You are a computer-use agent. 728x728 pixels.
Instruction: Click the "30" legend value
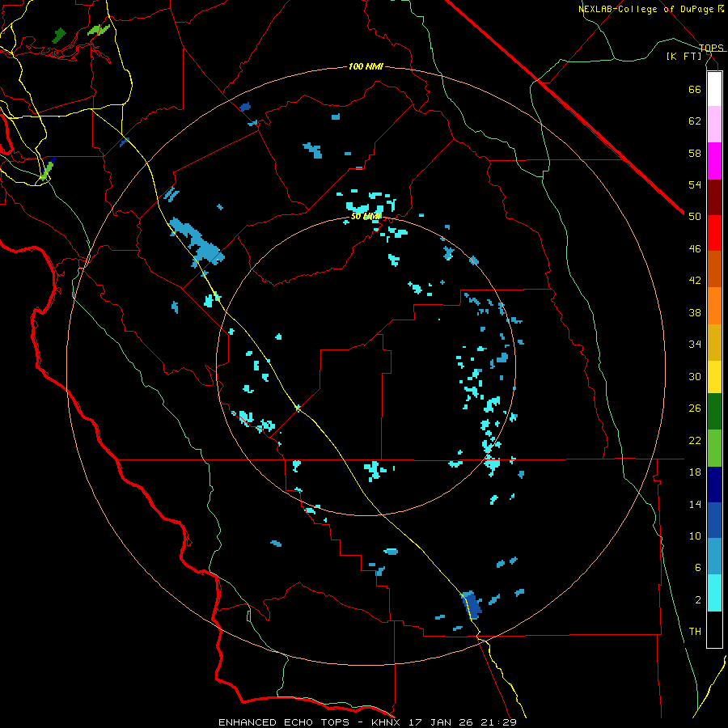[695, 376]
